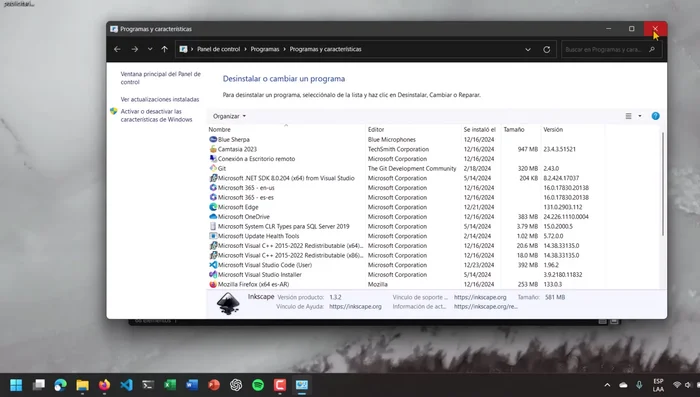Select the Microsoft 365 - es-es icon
Viewport: 700px width, 397px height.
pyautogui.click(x=213, y=197)
